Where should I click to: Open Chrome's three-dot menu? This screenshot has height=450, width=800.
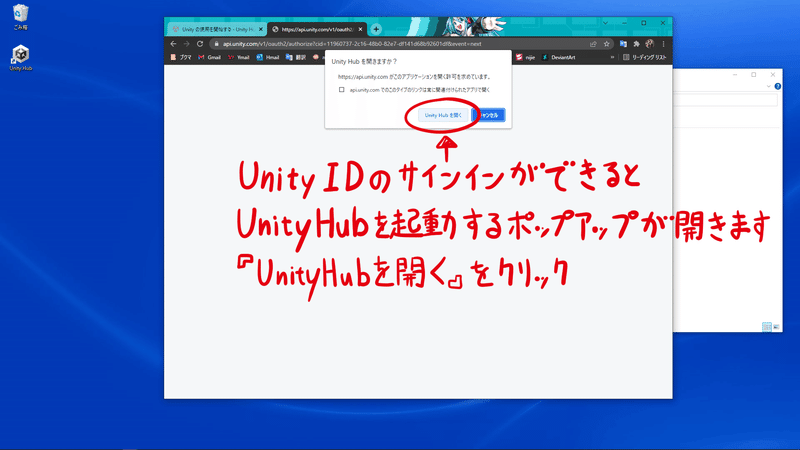pos(663,44)
